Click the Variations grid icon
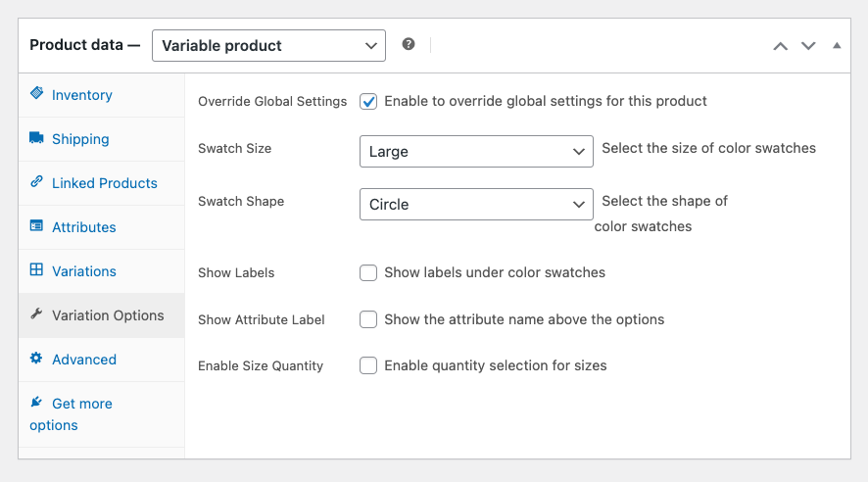This screenshot has width=868, height=482. [36, 269]
